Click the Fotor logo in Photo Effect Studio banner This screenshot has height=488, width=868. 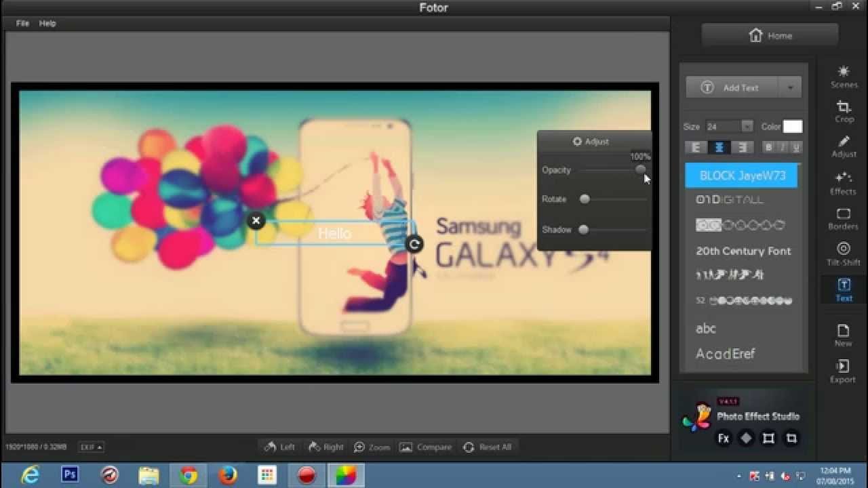697,417
